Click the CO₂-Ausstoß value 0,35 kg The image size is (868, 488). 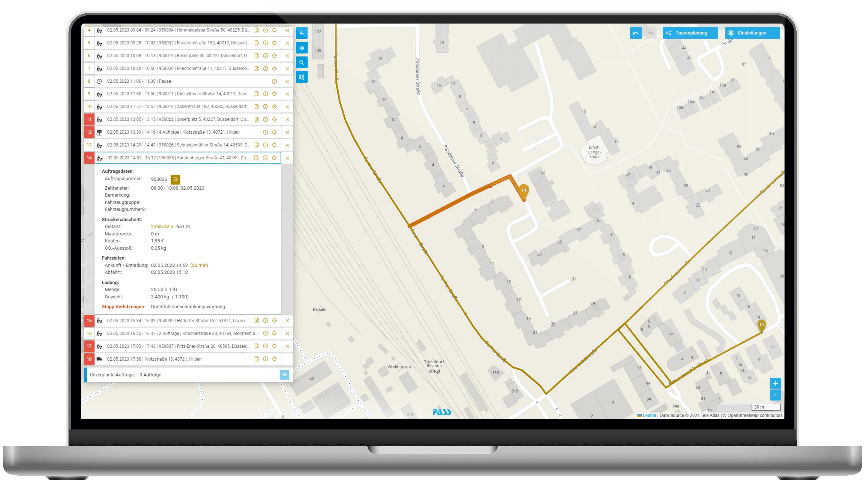(x=158, y=248)
